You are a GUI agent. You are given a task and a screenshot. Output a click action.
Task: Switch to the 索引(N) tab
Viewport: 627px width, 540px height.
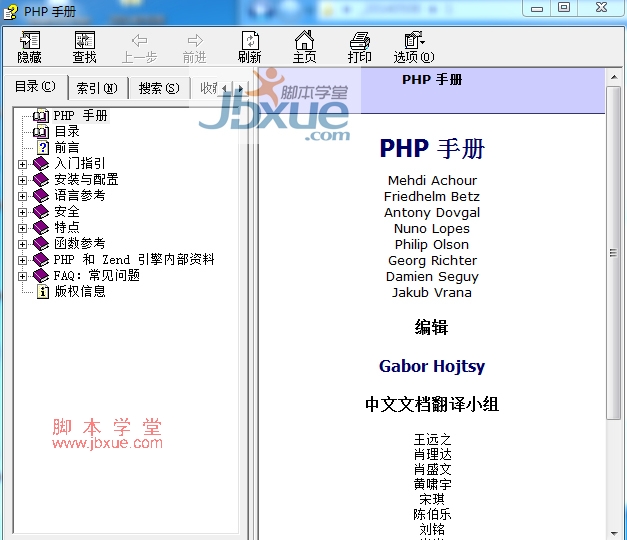click(x=97, y=88)
